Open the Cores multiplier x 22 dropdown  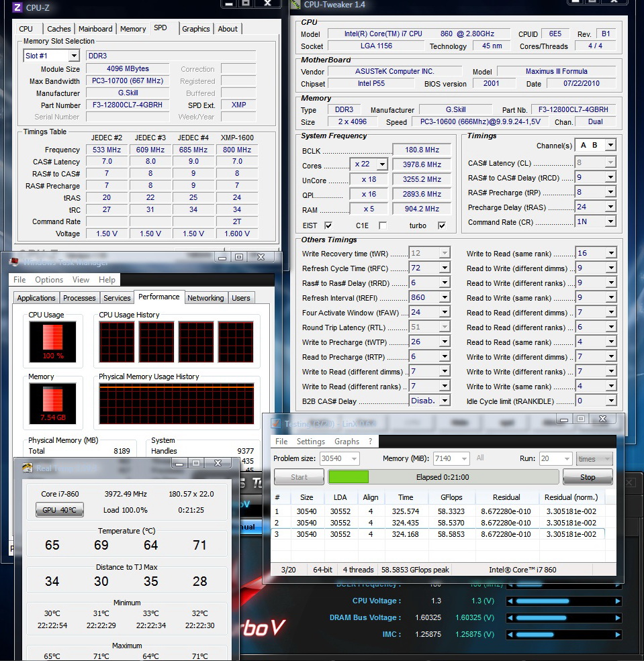(382, 164)
